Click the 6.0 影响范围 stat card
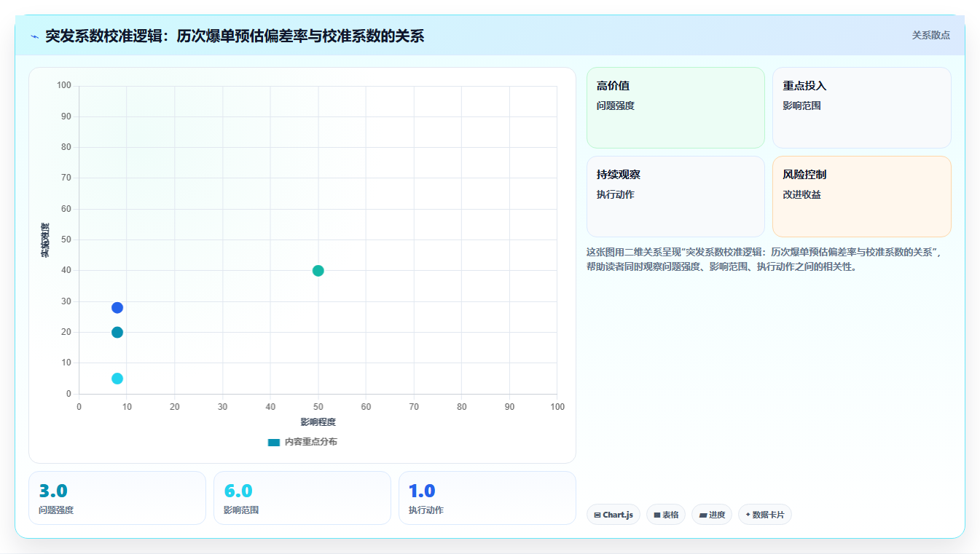The image size is (980, 554). click(x=302, y=498)
